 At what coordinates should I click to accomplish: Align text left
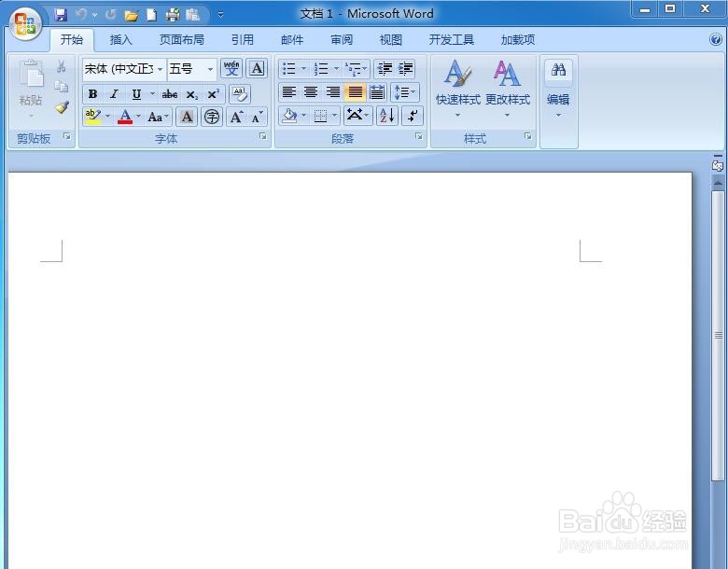coord(288,92)
